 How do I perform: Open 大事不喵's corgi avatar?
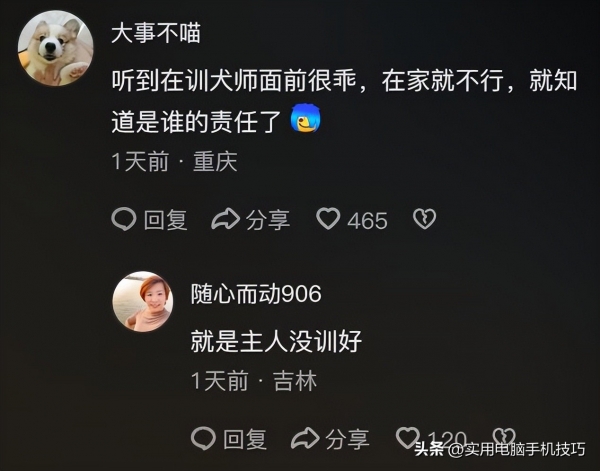coord(55,48)
